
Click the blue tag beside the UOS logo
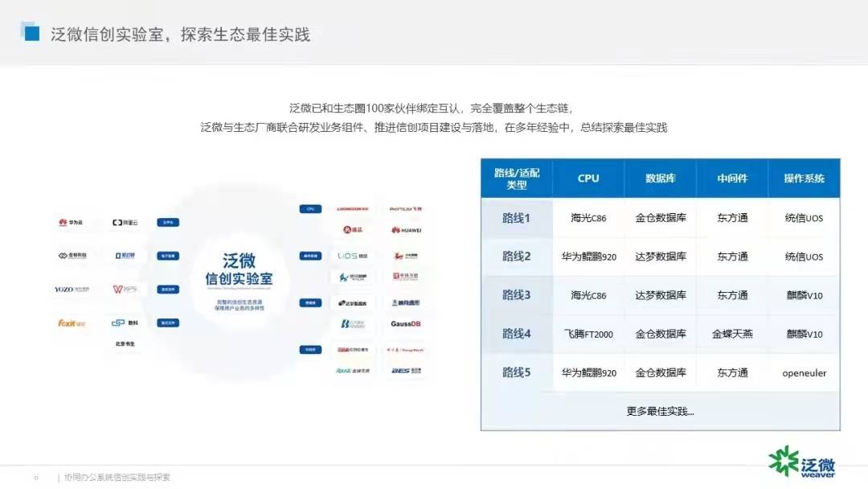click(310, 256)
